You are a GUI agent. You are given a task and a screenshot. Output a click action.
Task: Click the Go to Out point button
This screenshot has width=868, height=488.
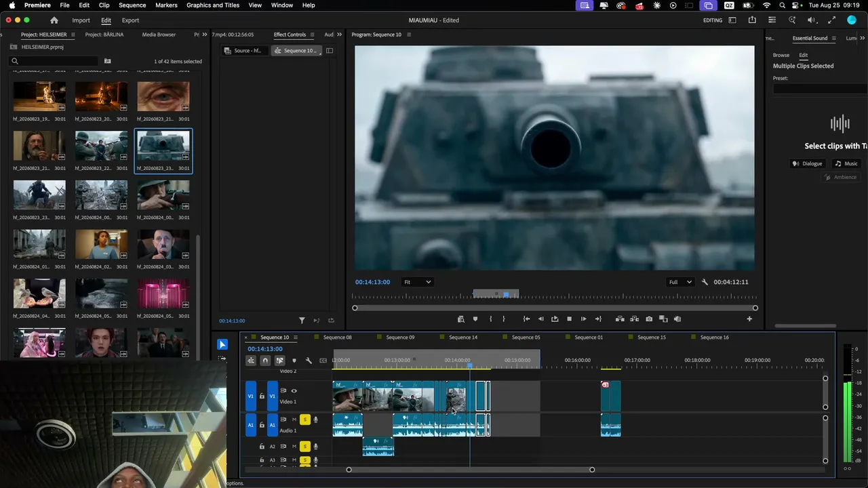click(x=598, y=319)
